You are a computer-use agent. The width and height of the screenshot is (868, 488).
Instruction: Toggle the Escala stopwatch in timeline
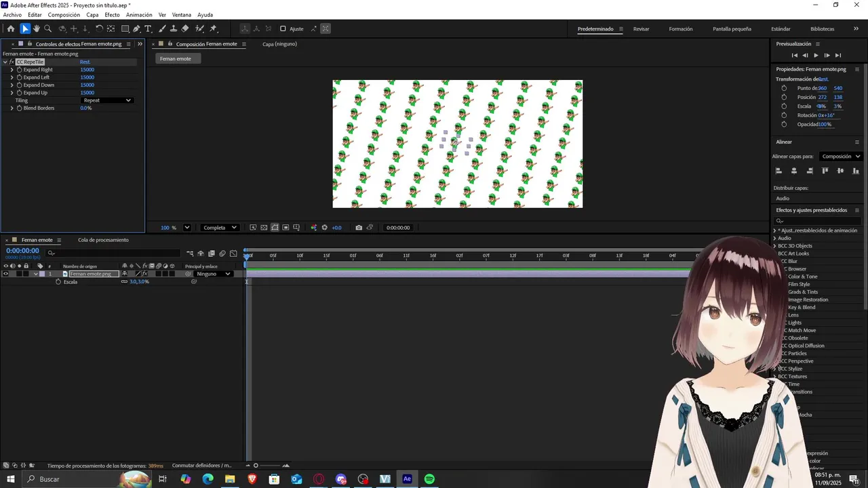pos(58,281)
